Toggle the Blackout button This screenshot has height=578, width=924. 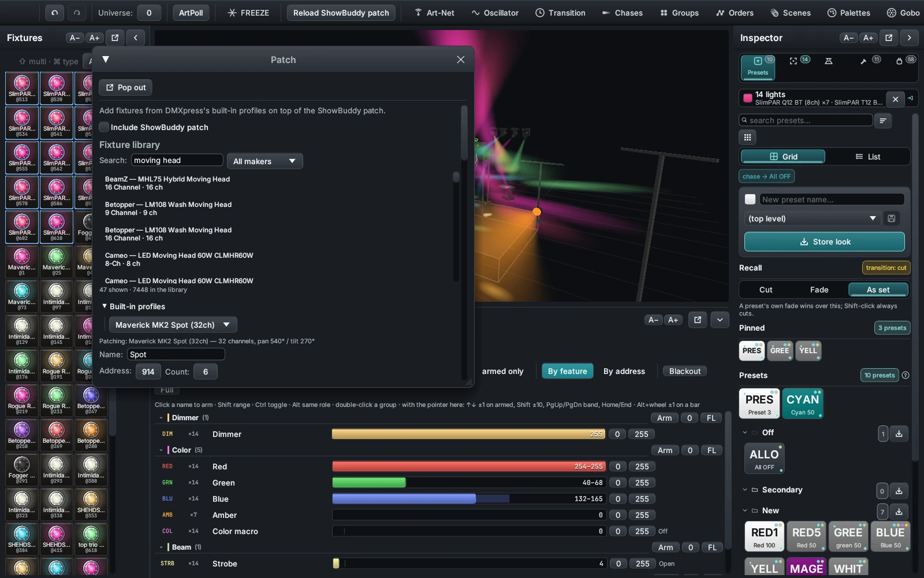[685, 371]
